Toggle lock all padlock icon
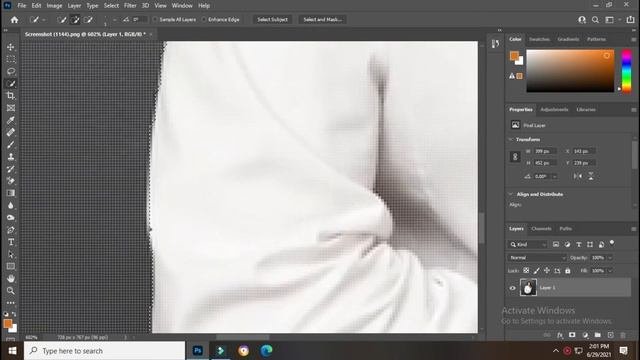Image resolution: width=640 pixels, height=360 pixels. click(567, 271)
